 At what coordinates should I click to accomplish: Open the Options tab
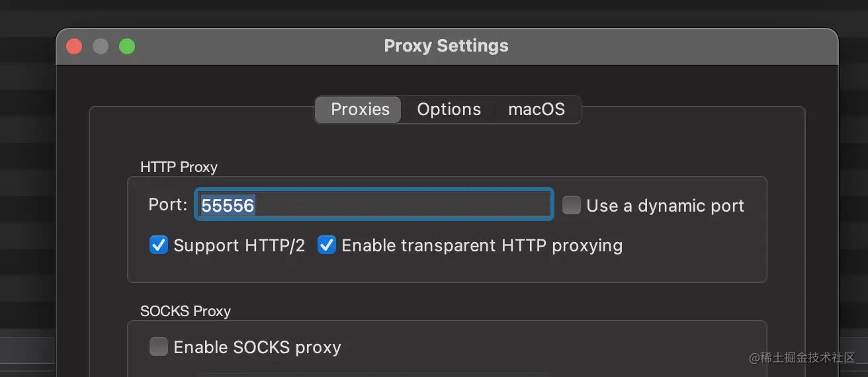click(449, 110)
